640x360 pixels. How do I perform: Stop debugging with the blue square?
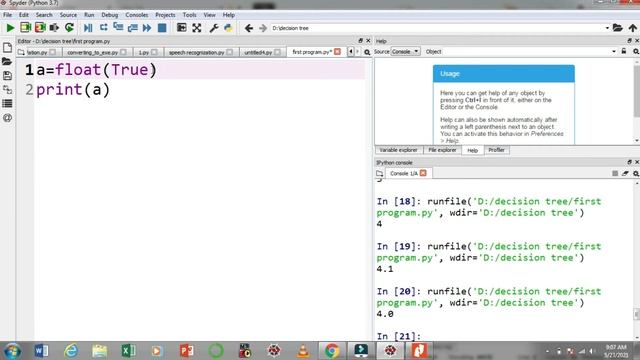pyautogui.click(x=162, y=28)
